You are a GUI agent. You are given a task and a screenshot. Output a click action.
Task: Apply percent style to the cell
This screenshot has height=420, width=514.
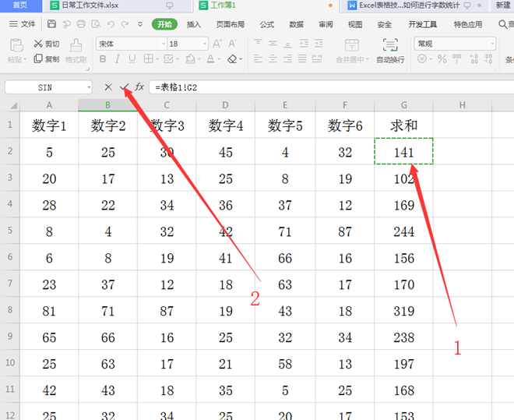point(442,59)
